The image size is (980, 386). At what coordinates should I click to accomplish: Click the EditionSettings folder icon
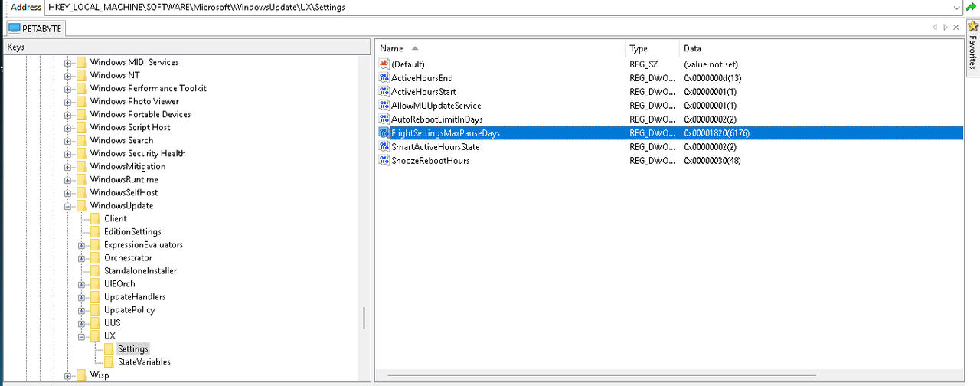(95, 231)
